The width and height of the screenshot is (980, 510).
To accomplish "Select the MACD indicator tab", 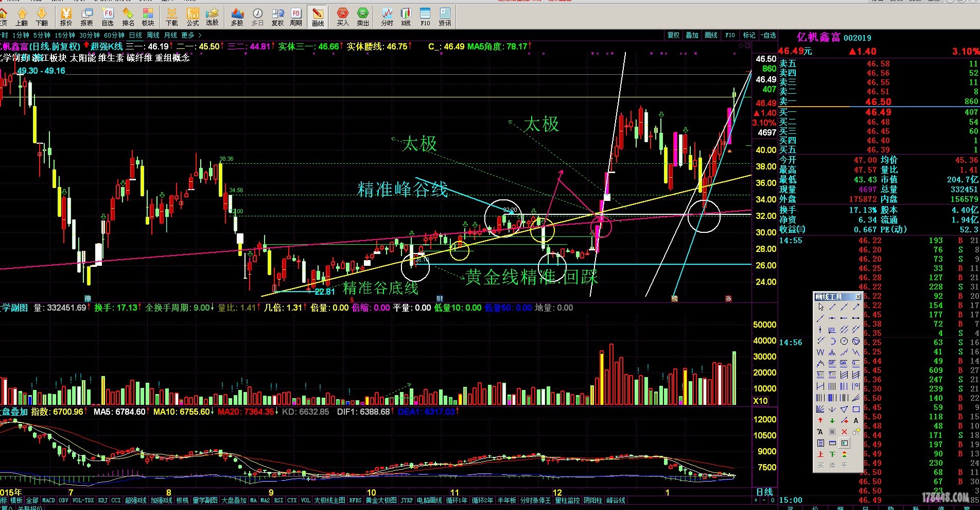I will (x=48, y=500).
